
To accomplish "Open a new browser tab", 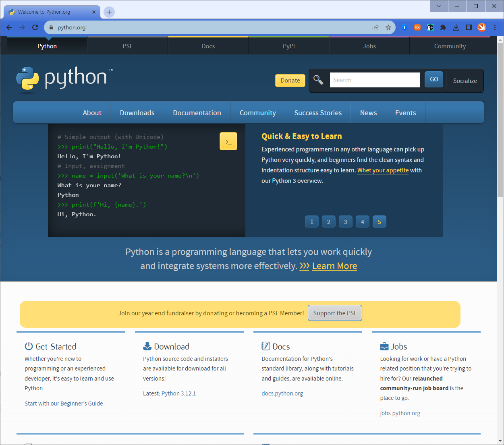I will click(x=109, y=12).
